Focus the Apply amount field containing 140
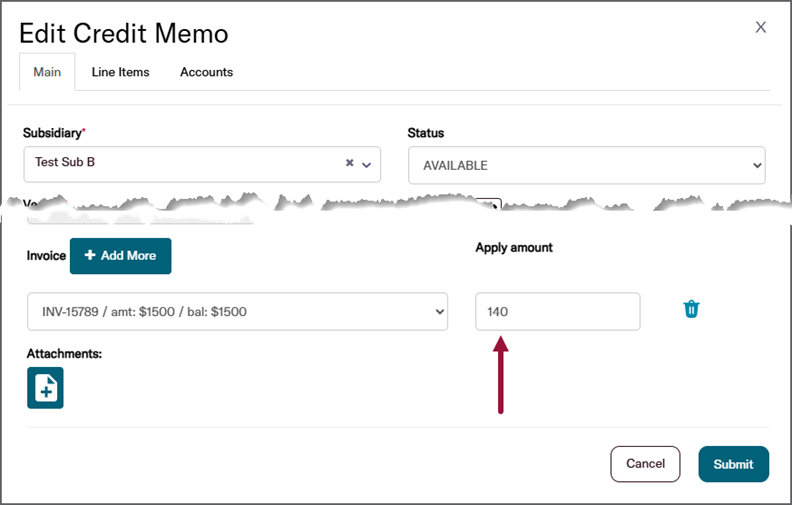The height and width of the screenshot is (505, 792). [x=557, y=312]
